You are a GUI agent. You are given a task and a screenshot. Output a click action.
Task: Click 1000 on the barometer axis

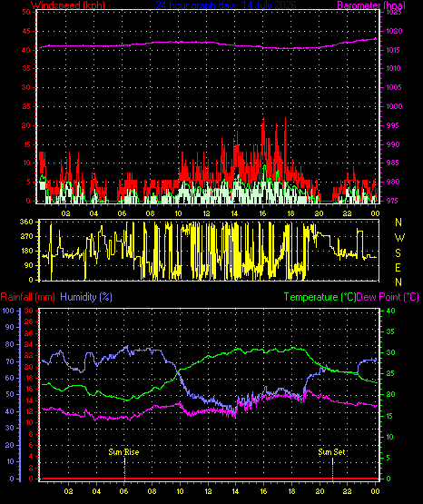(x=394, y=106)
